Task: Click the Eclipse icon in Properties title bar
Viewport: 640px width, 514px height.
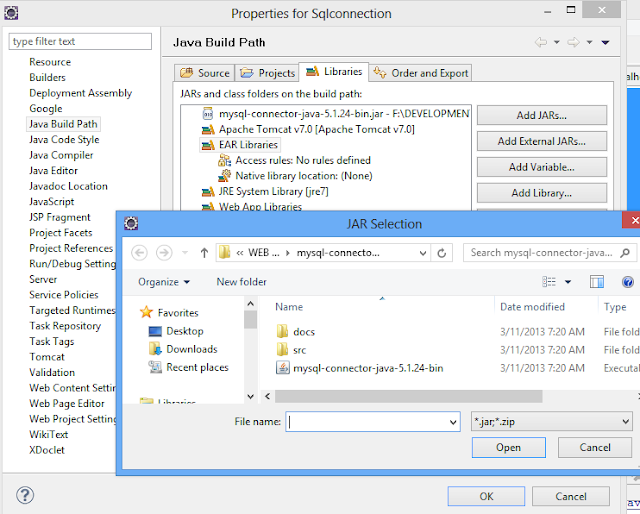Action: pos(11,13)
